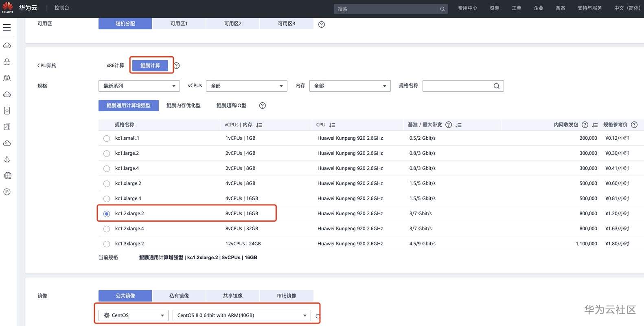This screenshot has width=644, height=326.
Task: Select 随机分配 availability zone
Action: point(125,24)
